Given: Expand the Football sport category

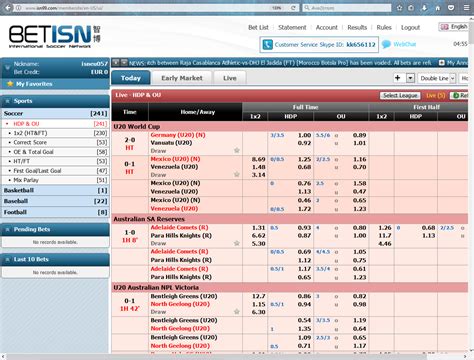Looking at the screenshot, I should click(55, 212).
